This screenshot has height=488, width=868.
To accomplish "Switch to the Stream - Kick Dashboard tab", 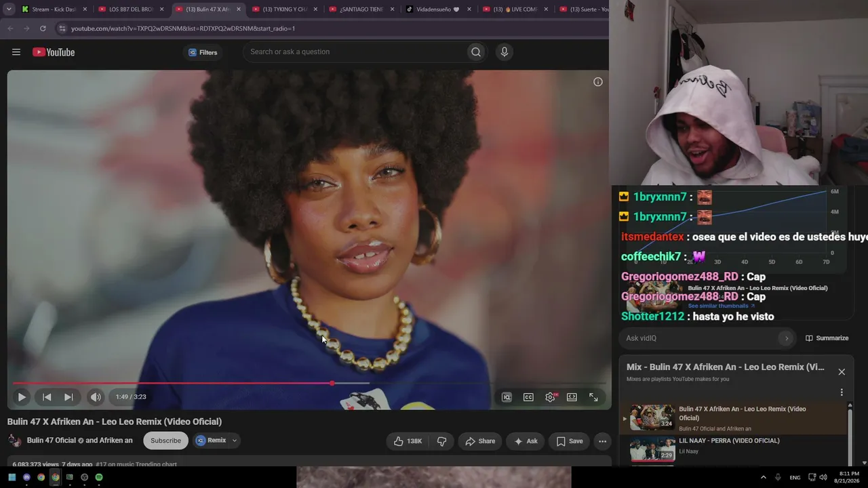I will 54,9.
